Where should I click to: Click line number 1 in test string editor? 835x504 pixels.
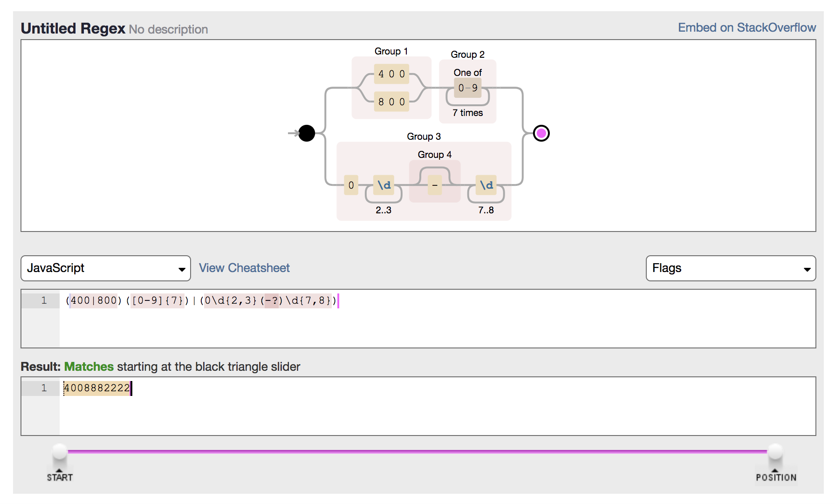click(44, 388)
